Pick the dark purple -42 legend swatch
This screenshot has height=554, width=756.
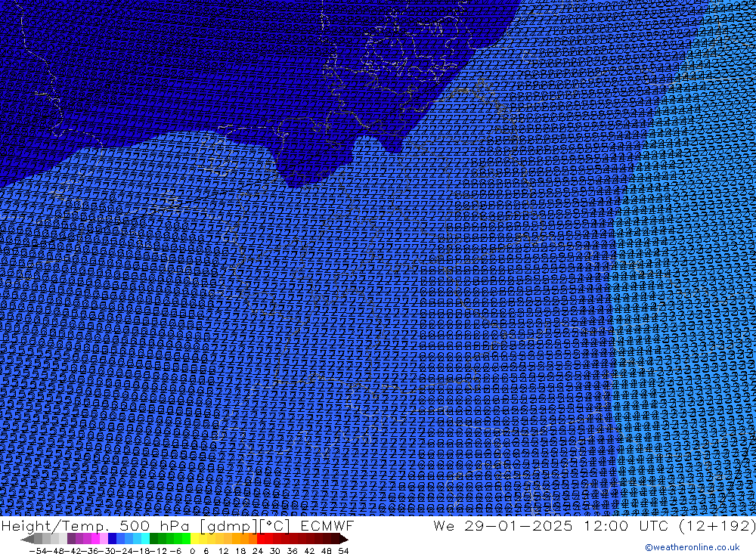[71, 539]
